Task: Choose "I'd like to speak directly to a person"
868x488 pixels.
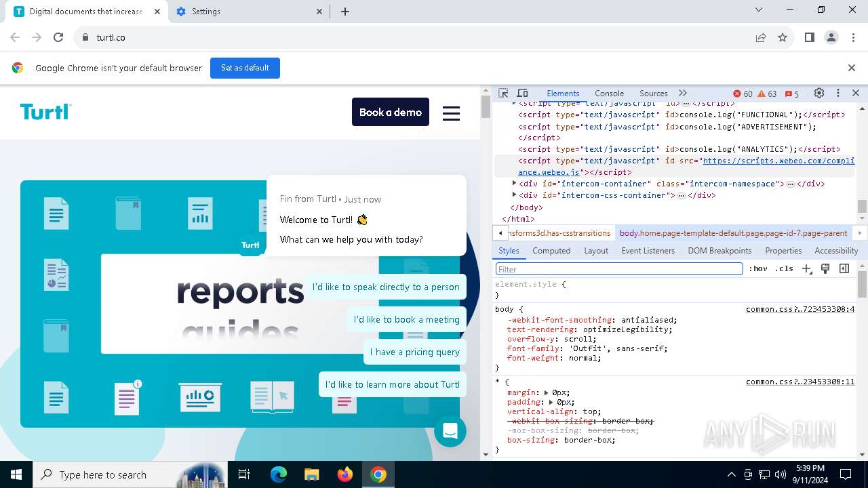Action: click(x=386, y=287)
